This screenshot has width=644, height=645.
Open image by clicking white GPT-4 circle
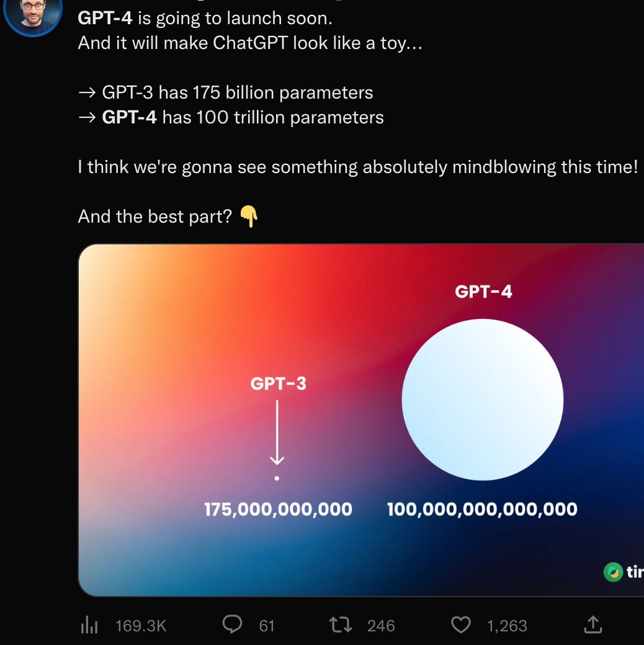482,399
